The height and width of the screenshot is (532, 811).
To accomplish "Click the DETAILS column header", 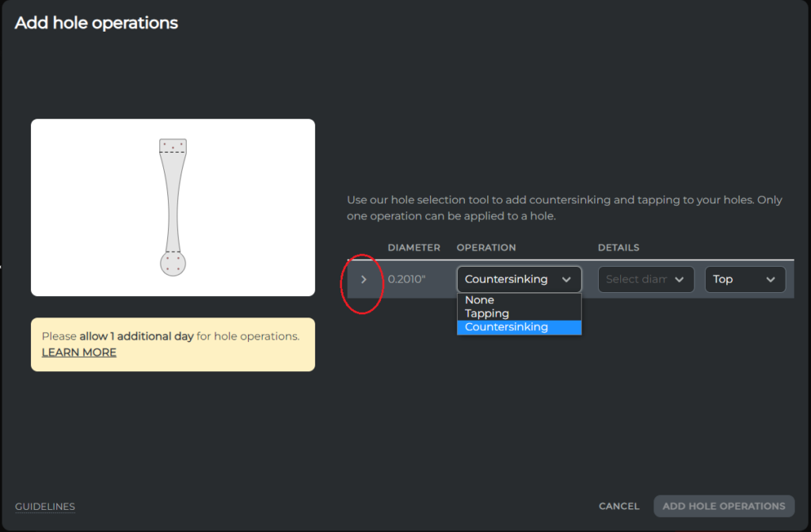I will [618, 247].
